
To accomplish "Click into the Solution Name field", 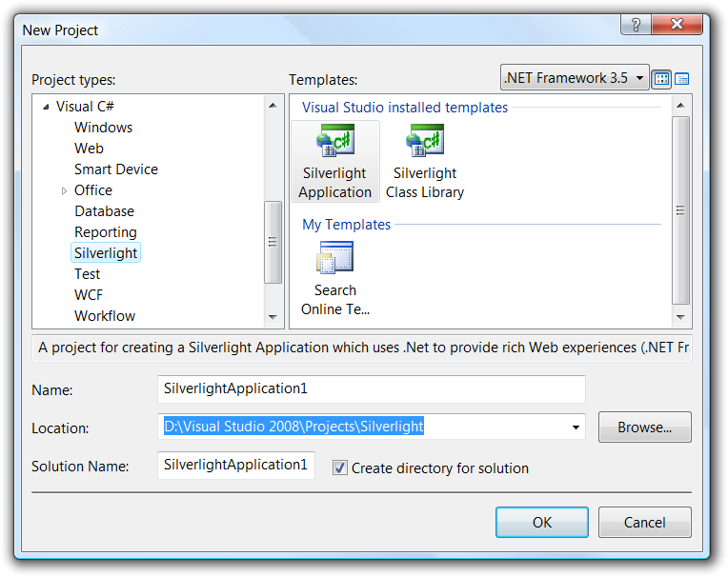I will tap(236, 466).
